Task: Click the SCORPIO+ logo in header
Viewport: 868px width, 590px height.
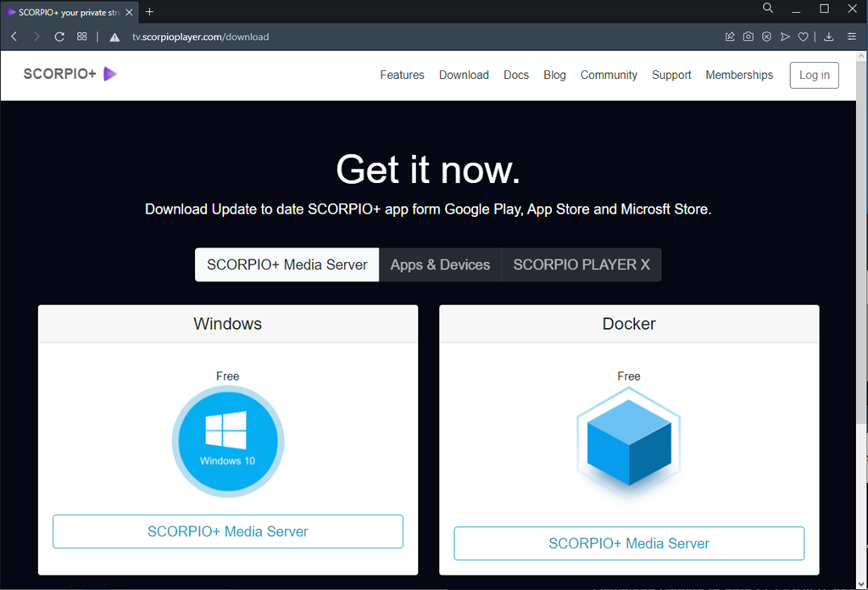Action: (x=70, y=75)
